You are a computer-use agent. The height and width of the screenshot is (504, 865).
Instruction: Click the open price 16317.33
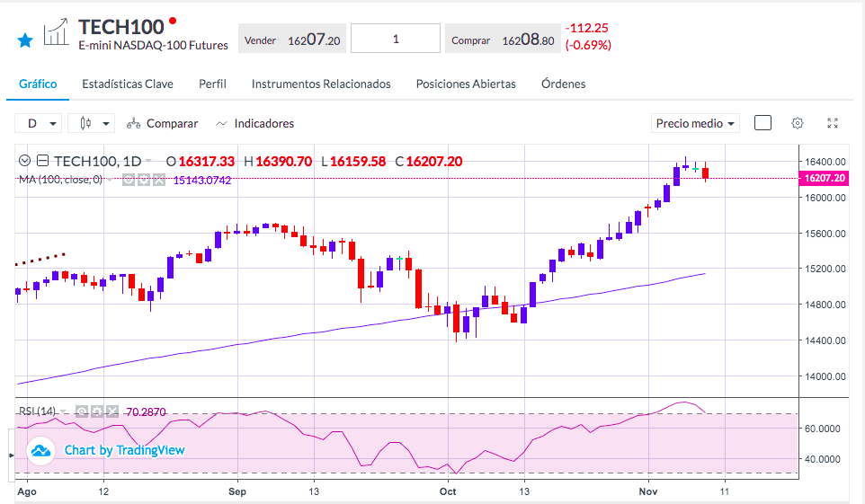tap(207, 162)
